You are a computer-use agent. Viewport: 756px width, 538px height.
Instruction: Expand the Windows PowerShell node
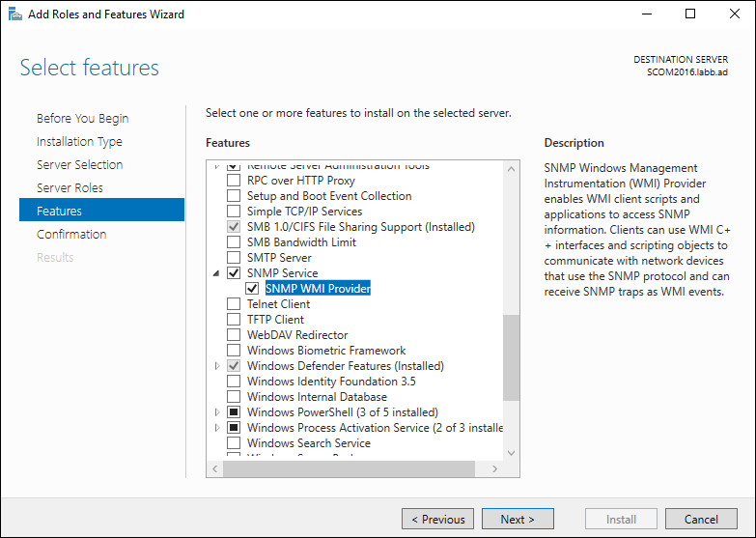coord(217,412)
